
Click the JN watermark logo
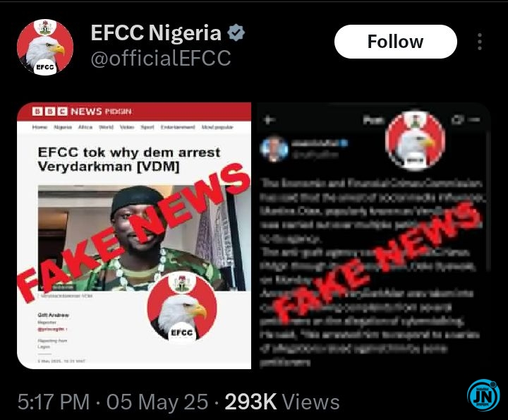pos(483,395)
